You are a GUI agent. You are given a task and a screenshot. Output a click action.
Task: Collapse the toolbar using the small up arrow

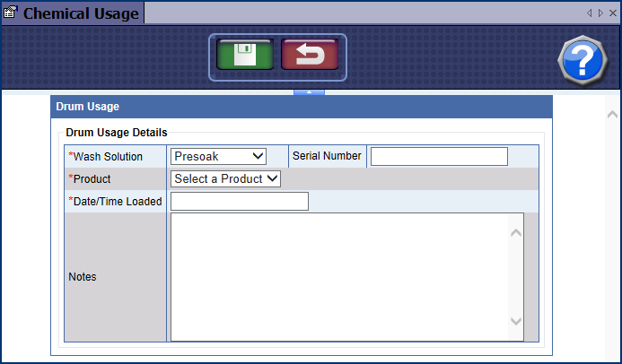pyautogui.click(x=309, y=91)
